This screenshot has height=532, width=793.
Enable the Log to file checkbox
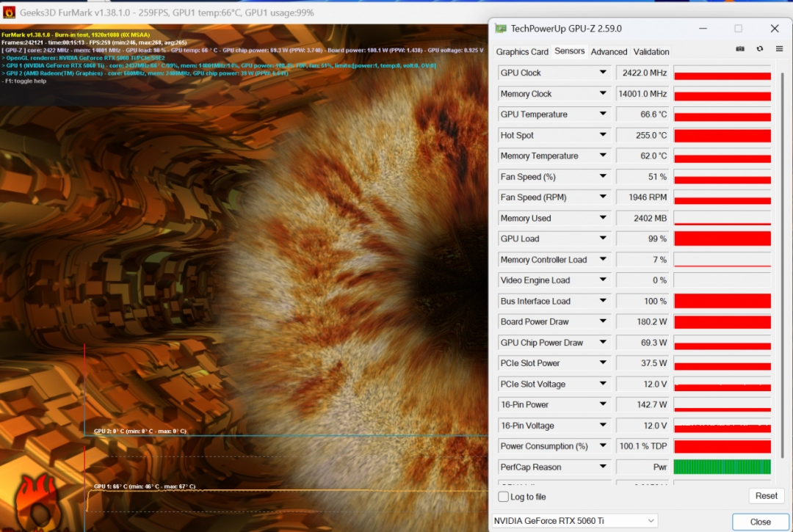[503, 497]
